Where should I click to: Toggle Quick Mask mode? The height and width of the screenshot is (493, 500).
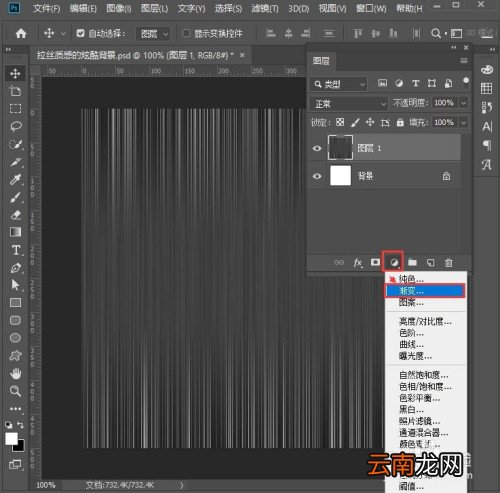15,464
